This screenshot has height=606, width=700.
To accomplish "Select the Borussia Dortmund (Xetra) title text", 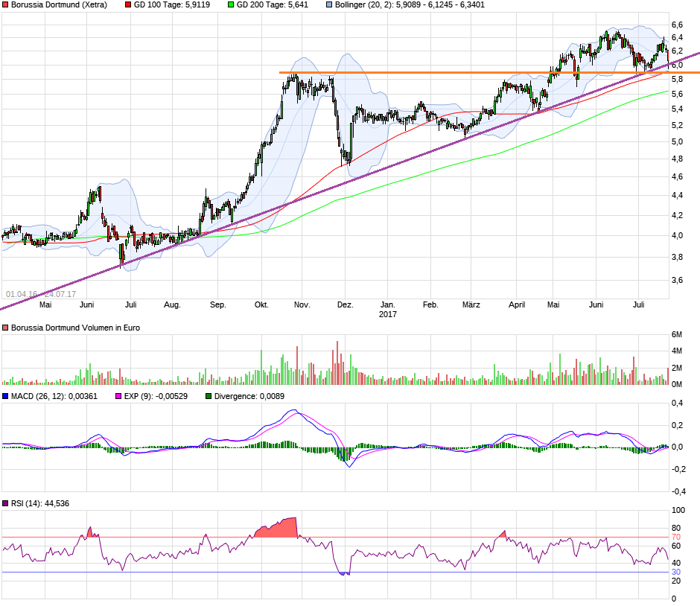I will [59, 5].
